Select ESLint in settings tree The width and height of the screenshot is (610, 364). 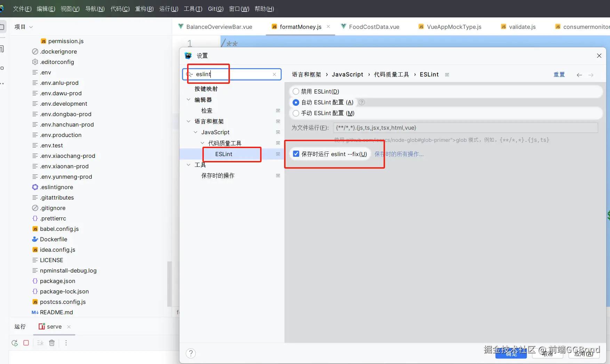click(x=224, y=154)
